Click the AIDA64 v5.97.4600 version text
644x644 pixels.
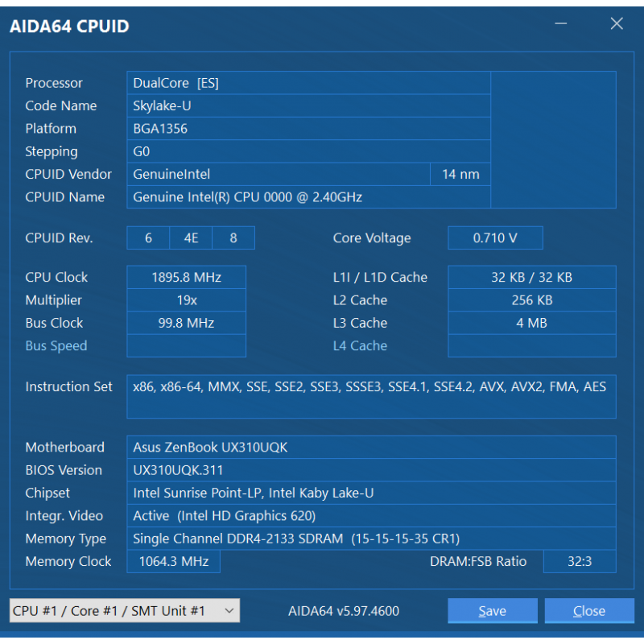click(x=344, y=611)
